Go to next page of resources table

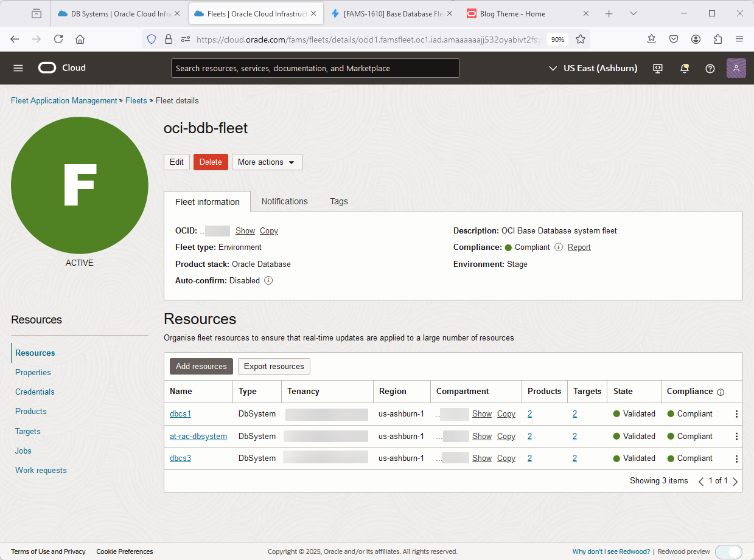click(735, 481)
